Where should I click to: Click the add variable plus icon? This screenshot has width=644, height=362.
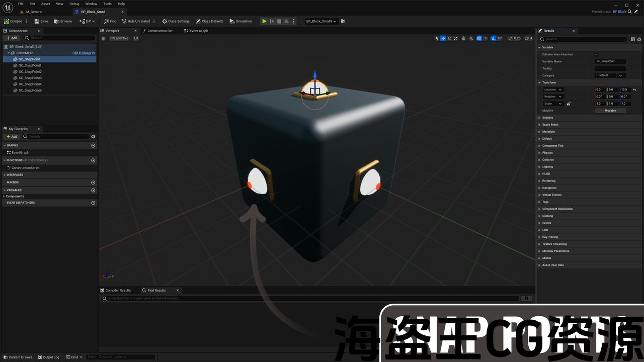pyautogui.click(x=93, y=191)
